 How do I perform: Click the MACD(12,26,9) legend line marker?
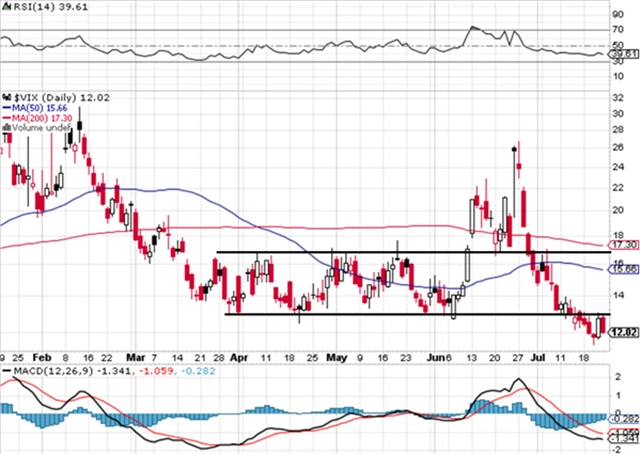(x=4, y=371)
